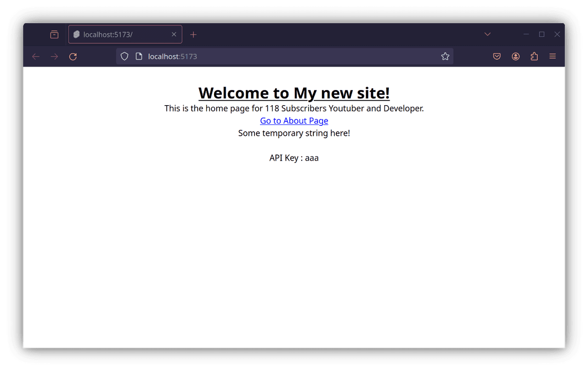
Task: Open the application hamburger menu
Action: click(x=553, y=56)
